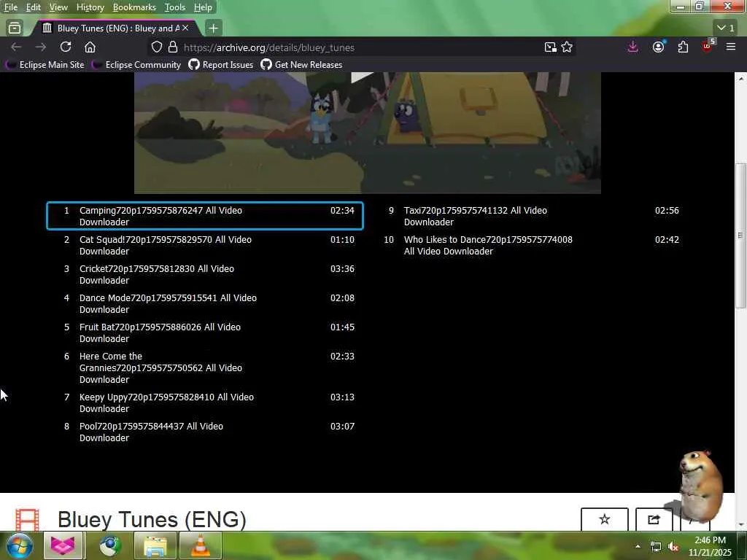Open the browser home page
Image resolution: width=747 pixels, height=560 pixels.
90,47
